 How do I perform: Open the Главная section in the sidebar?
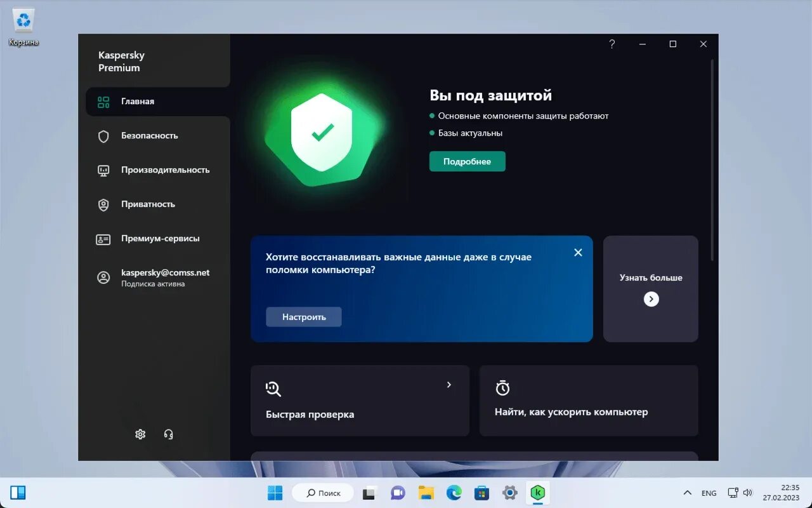157,102
